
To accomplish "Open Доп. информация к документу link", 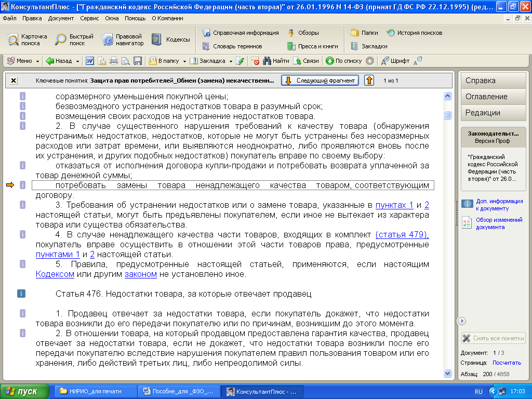I will pos(499,205).
